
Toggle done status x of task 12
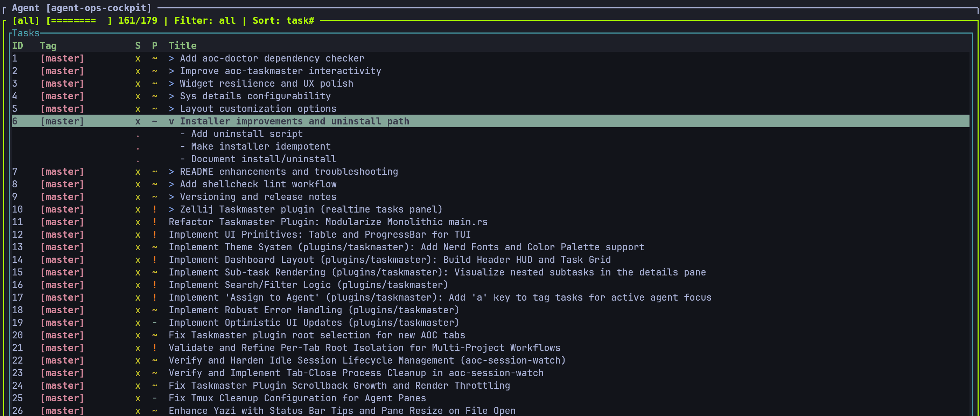(138, 235)
